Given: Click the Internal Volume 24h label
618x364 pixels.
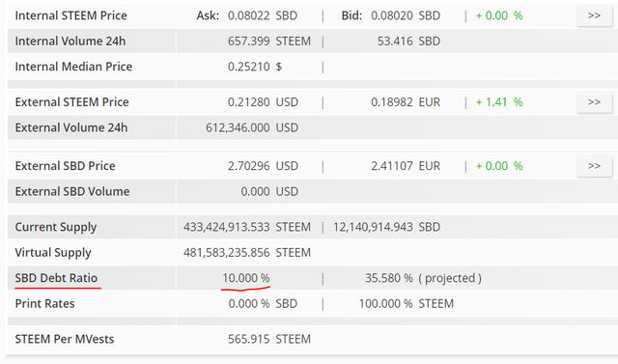Looking at the screenshot, I should click(x=70, y=42).
